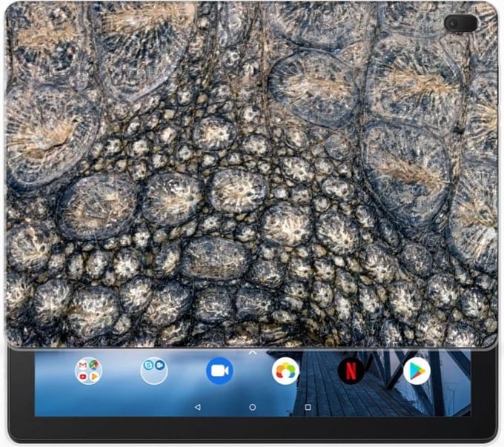
Task: Tap the Android home circle button
Action: (x=253, y=407)
